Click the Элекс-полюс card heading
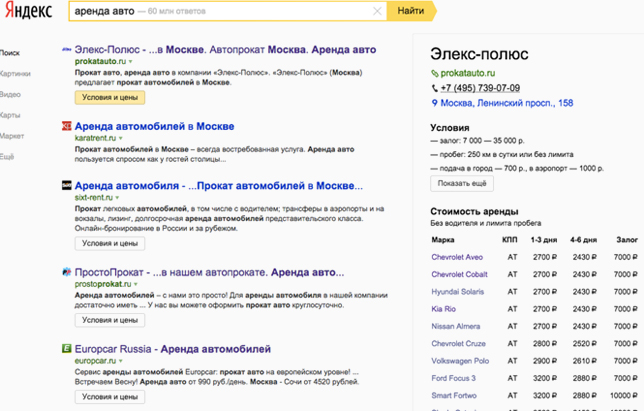 479,54
